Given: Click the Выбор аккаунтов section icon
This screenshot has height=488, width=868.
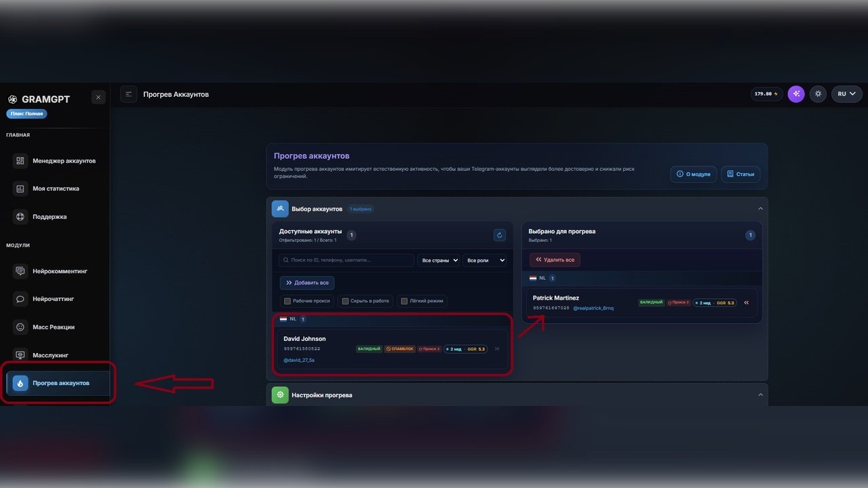Looking at the screenshot, I should tap(280, 209).
